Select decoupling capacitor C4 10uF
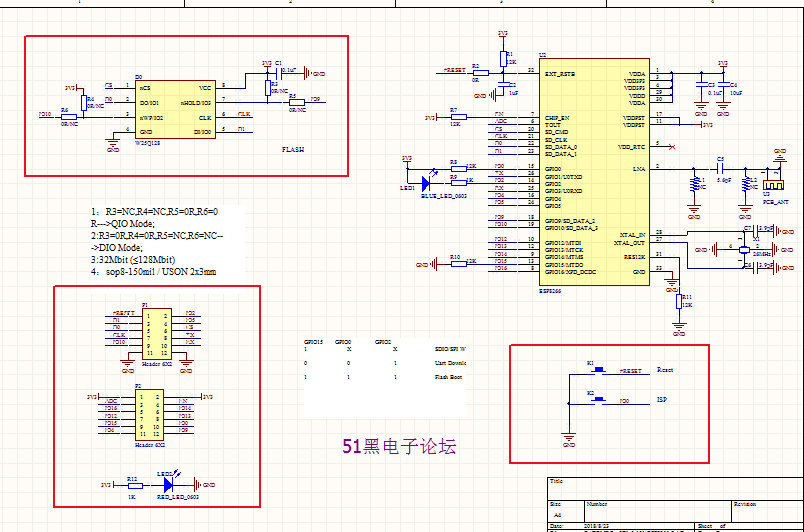Screen dimensions: 804x532 [723, 85]
